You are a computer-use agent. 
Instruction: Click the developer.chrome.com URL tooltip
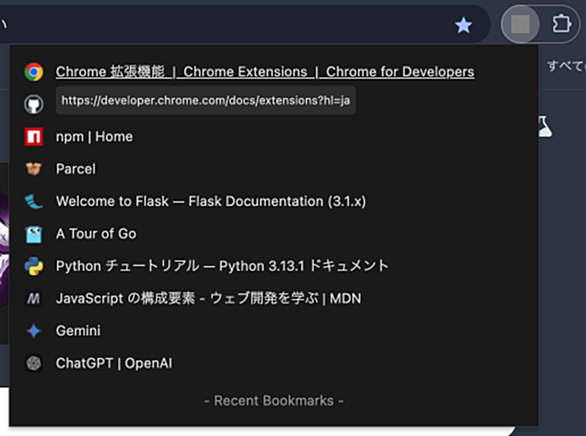[206, 101]
